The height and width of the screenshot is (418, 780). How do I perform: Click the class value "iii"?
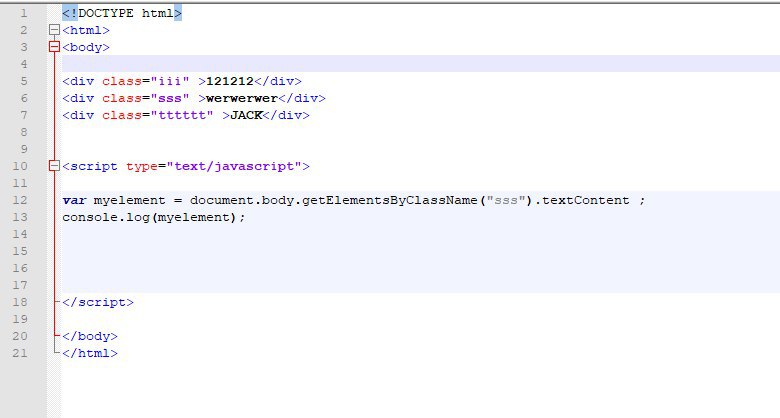click(170, 81)
